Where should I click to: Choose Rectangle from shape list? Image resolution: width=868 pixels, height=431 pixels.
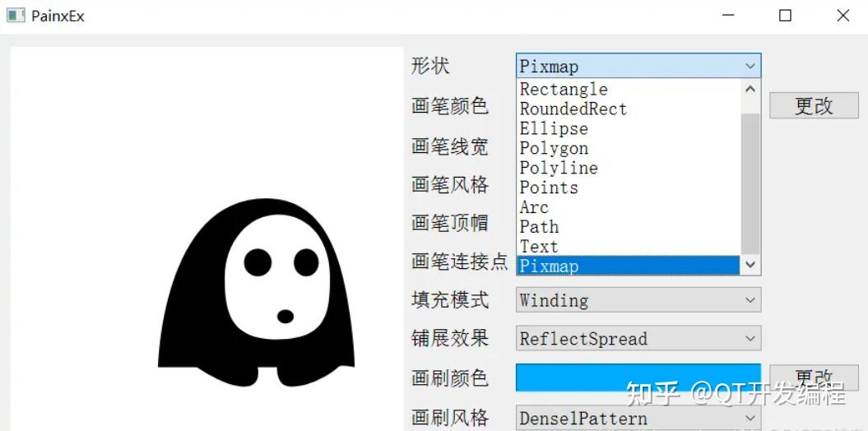coord(629,89)
